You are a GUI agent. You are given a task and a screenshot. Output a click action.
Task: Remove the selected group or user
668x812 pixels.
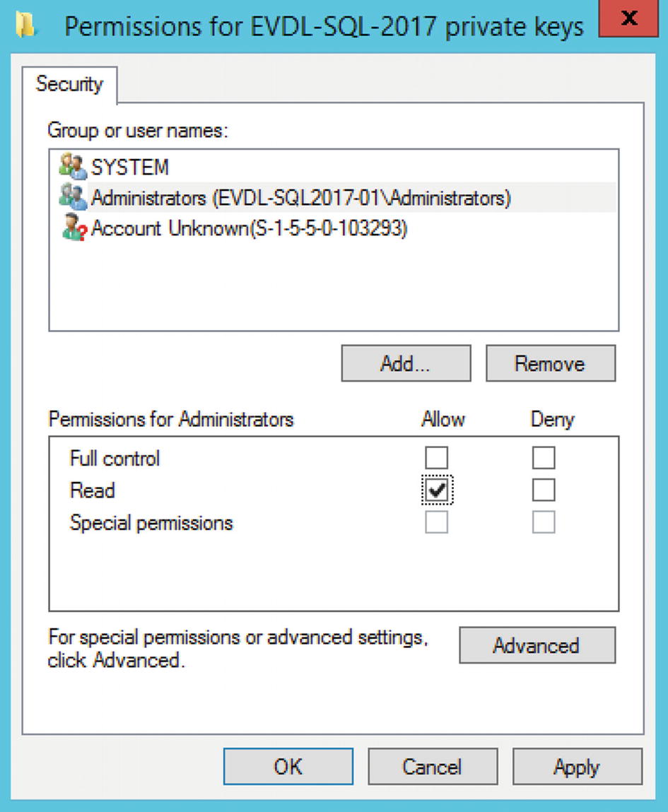click(550, 363)
